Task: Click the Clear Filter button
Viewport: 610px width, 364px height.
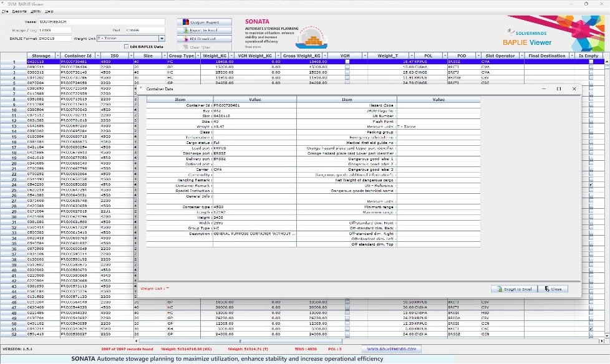Action: pos(204,47)
